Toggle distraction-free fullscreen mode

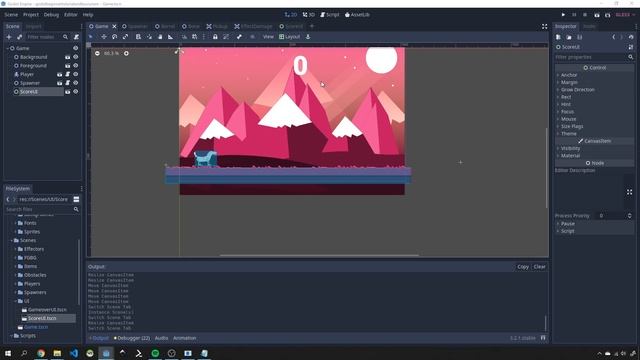point(544,26)
